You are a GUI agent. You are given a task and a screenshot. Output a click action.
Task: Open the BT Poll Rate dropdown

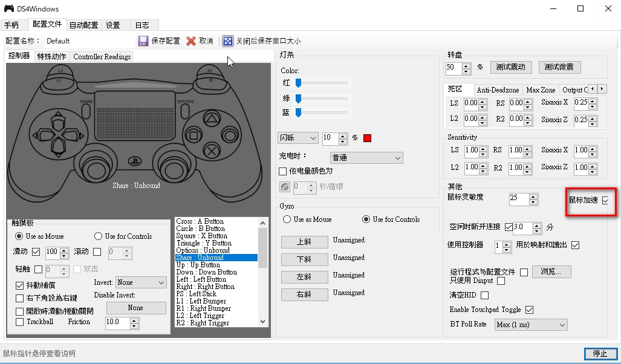tap(530, 325)
